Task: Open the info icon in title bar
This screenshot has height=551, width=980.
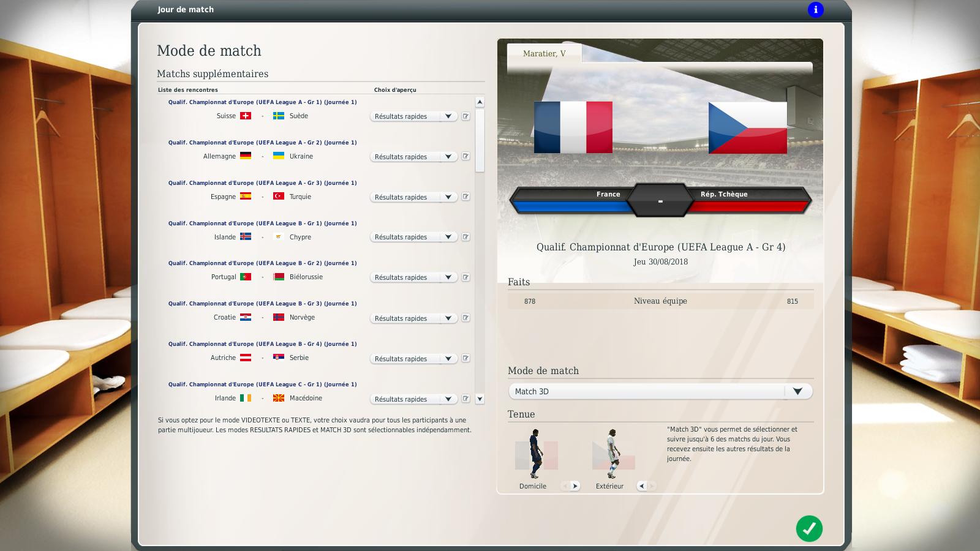Action: click(x=815, y=10)
